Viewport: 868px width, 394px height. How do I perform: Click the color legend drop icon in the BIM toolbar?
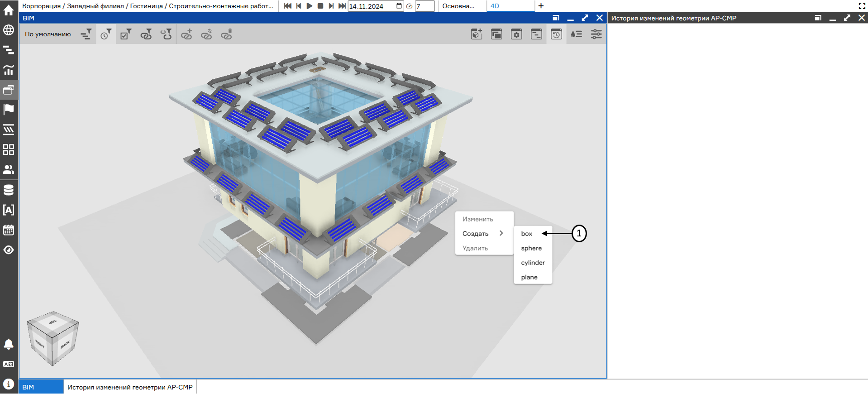[576, 34]
